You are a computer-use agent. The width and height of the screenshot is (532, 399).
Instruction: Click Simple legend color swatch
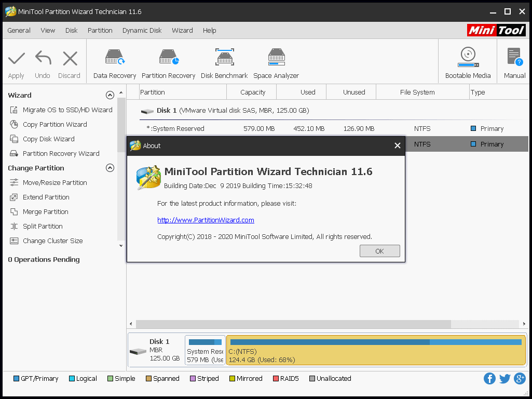coord(110,379)
